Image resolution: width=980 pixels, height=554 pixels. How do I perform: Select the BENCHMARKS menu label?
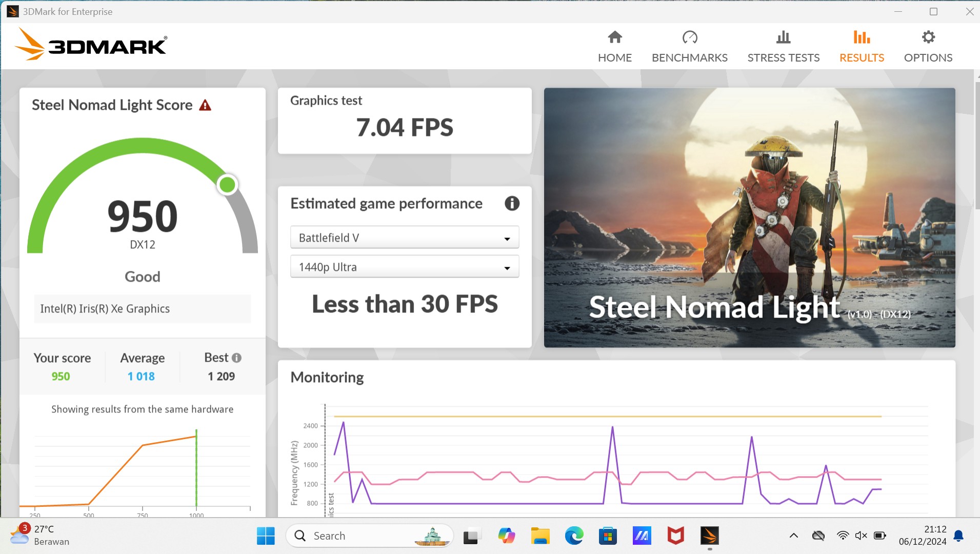689,57
